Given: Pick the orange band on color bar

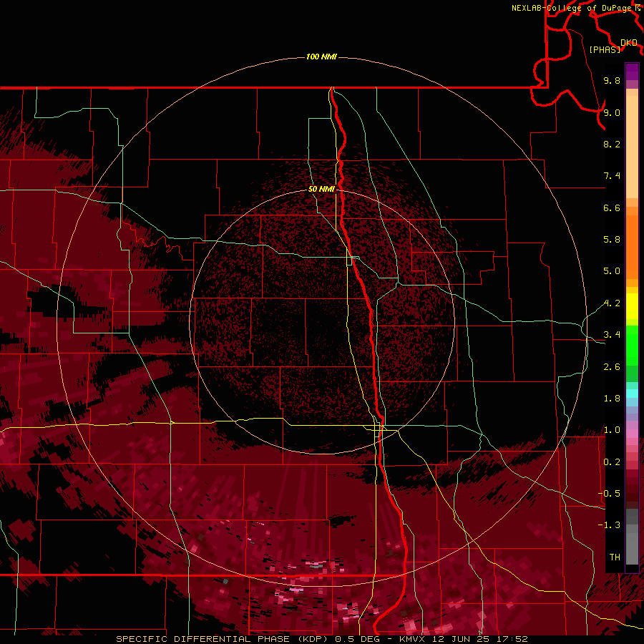Looking at the screenshot, I should [x=632, y=248].
